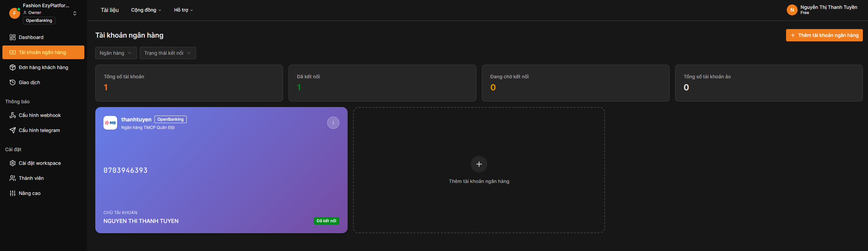
Task: Click orange Thêm tài khoản ngân hàng button
Action: click(824, 35)
